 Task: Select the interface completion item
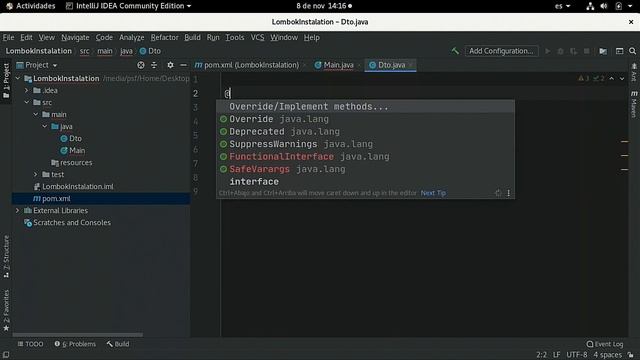point(365,182)
